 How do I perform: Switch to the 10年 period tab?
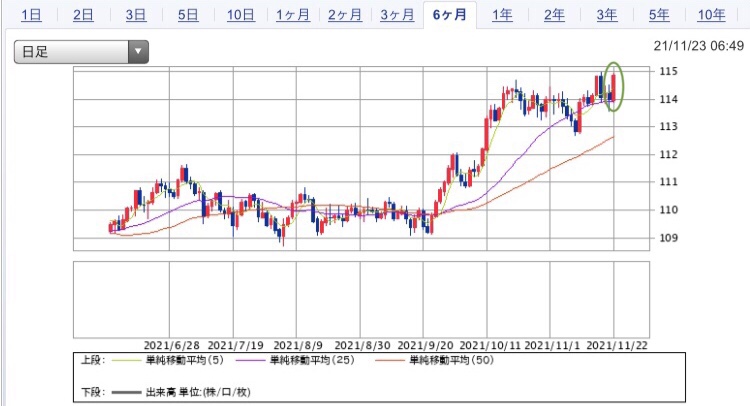pos(711,15)
